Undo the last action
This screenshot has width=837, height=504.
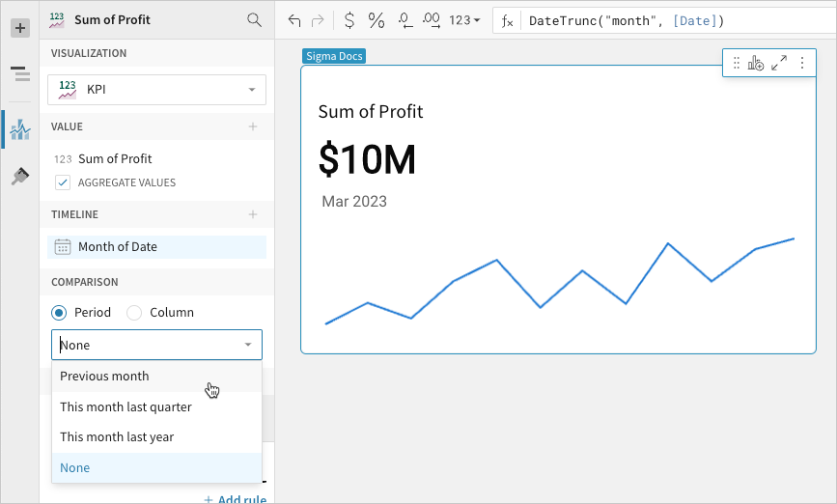(294, 20)
